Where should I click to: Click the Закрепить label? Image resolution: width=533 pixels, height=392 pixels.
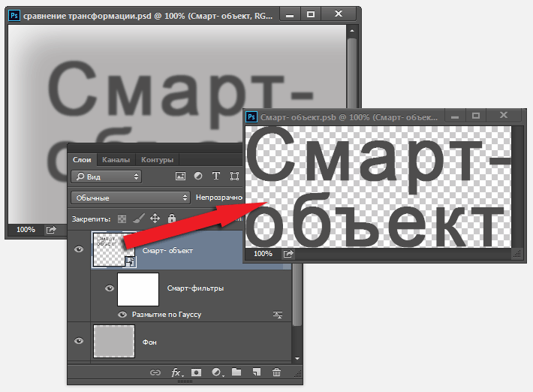click(x=91, y=219)
